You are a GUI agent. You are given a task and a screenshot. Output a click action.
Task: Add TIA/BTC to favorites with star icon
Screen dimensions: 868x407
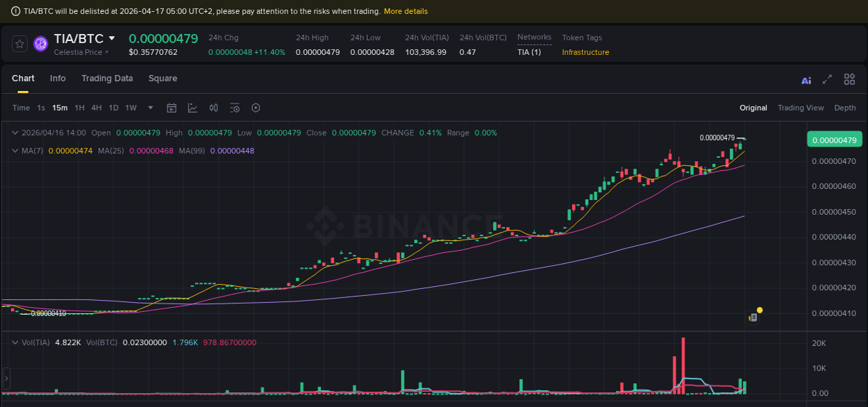click(x=20, y=44)
